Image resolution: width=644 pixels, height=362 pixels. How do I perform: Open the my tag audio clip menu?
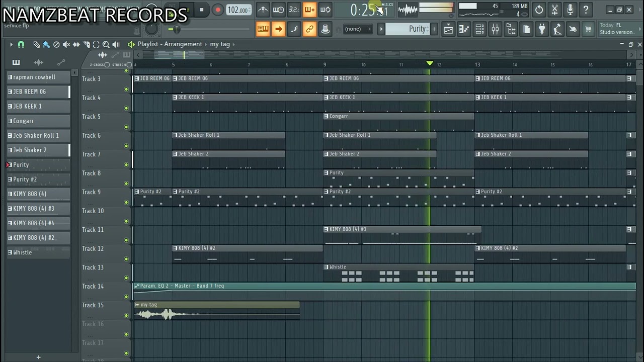pyautogui.click(x=137, y=305)
